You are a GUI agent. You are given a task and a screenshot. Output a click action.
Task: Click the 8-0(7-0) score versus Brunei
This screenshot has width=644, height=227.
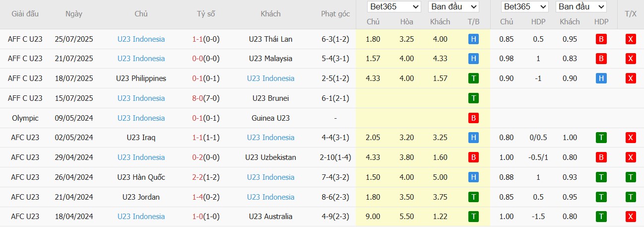pyautogui.click(x=206, y=98)
